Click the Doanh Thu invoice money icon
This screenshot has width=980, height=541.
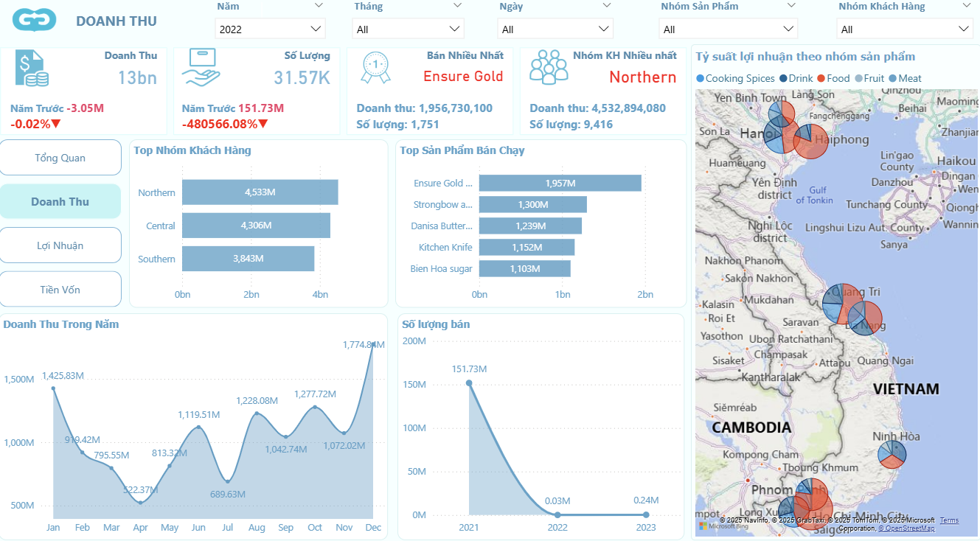pyautogui.click(x=32, y=69)
